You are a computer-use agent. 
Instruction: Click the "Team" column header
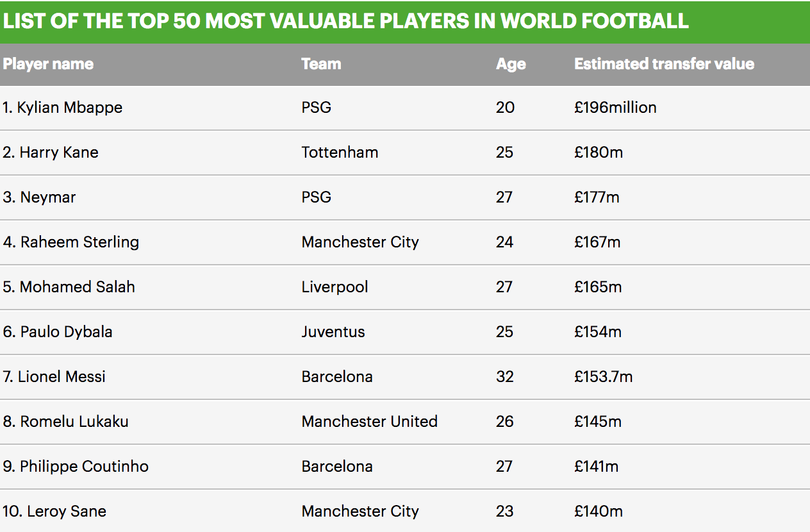pos(321,64)
